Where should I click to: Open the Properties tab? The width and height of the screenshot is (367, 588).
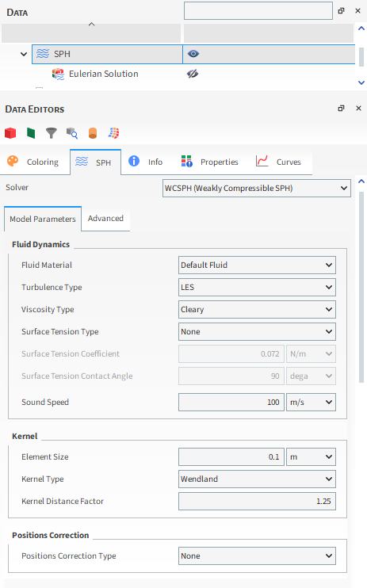pos(210,162)
